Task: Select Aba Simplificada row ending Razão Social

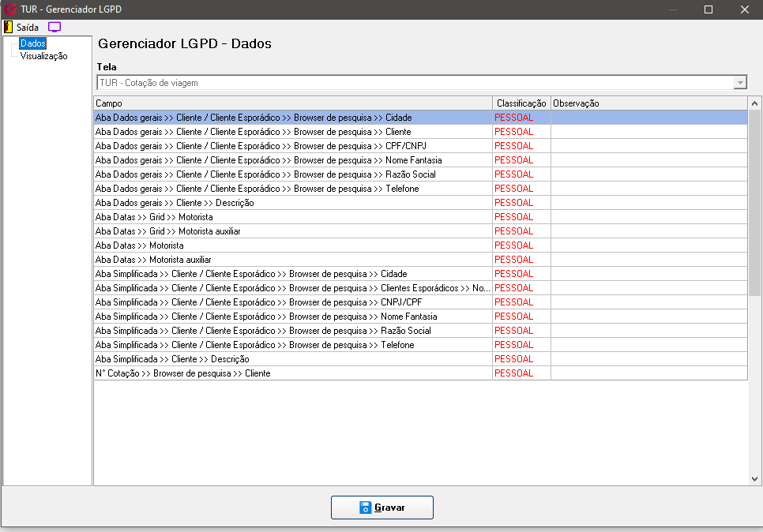Action: point(420,330)
